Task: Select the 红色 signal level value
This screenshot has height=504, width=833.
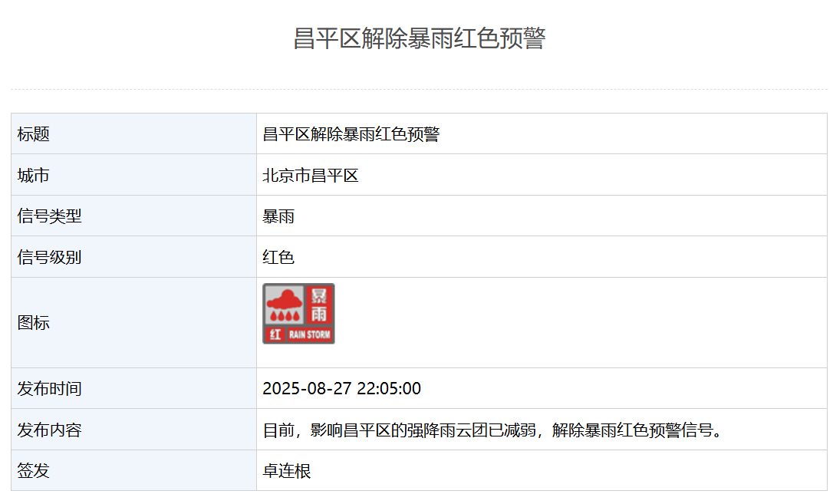Action: (278, 257)
